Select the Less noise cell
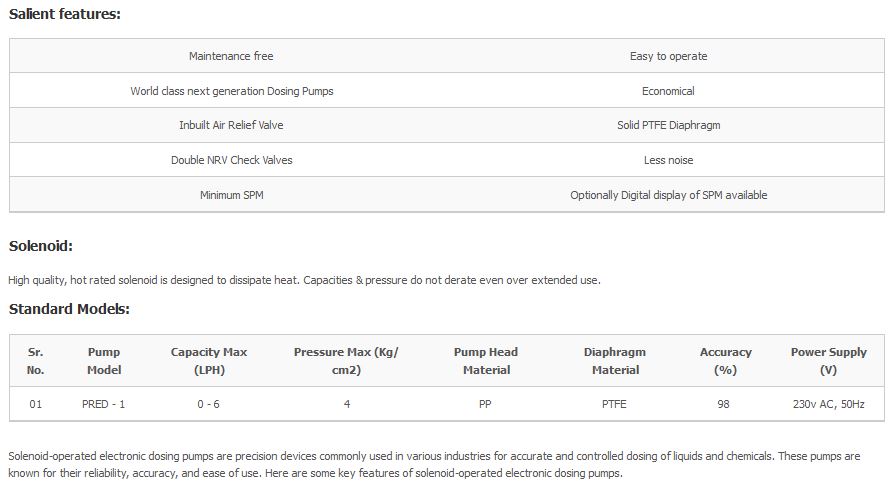 click(668, 160)
